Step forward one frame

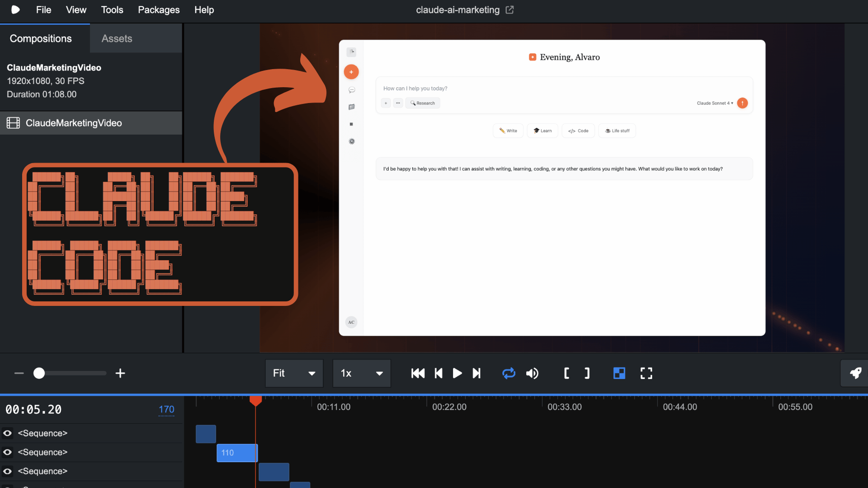pos(476,373)
